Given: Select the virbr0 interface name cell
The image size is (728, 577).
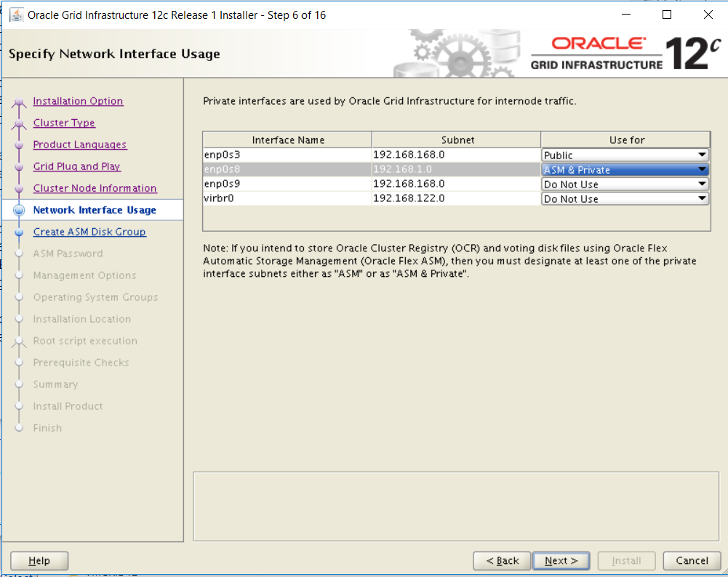Looking at the screenshot, I should coord(287,198).
